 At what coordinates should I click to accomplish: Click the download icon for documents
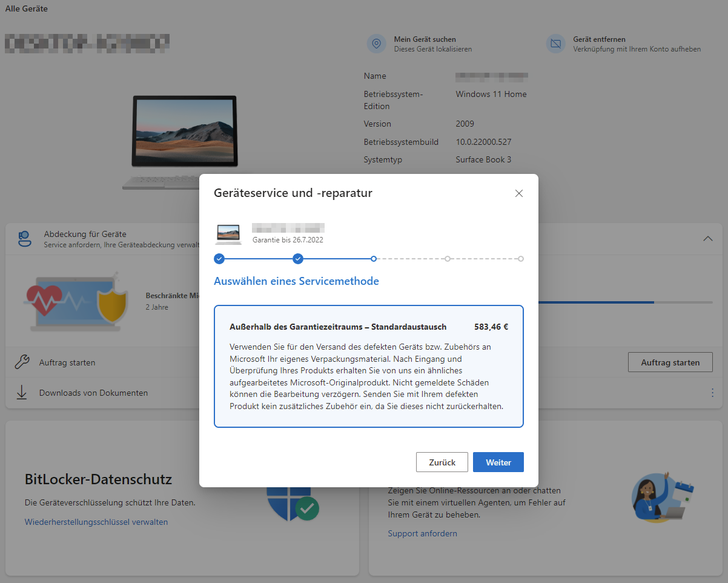click(x=22, y=393)
